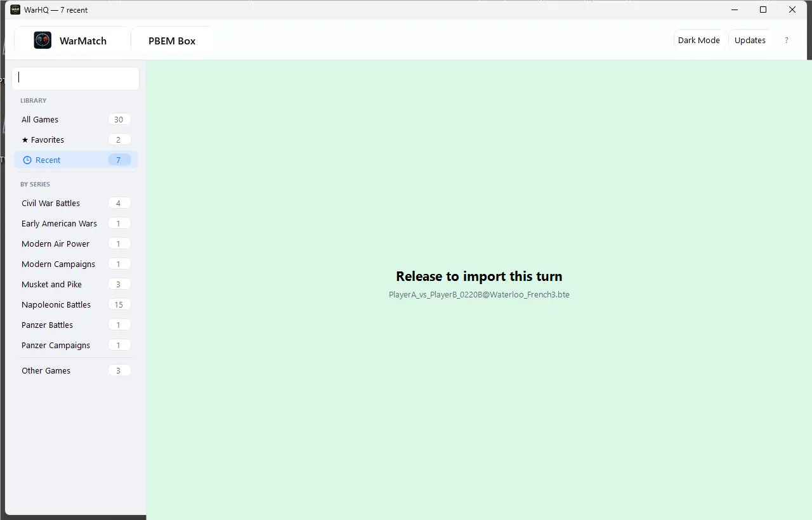Maximize the WarHQ window
The image size is (812, 520).
pos(763,10)
